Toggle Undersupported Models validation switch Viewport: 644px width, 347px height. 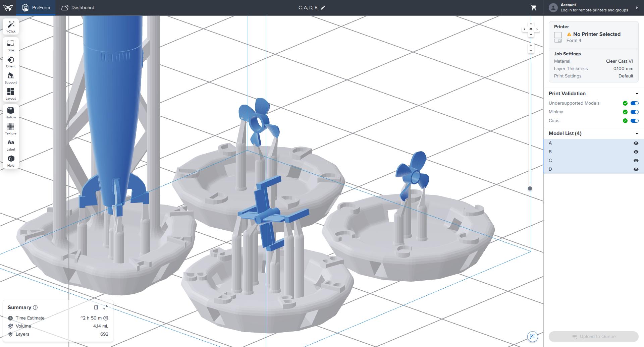pyautogui.click(x=635, y=103)
